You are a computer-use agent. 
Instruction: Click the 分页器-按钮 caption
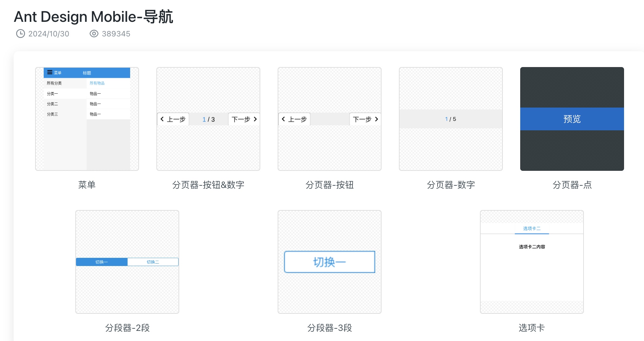[x=330, y=185]
